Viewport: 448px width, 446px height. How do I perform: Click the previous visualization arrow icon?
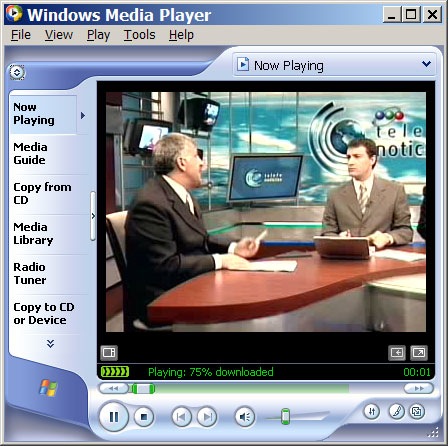click(x=397, y=353)
